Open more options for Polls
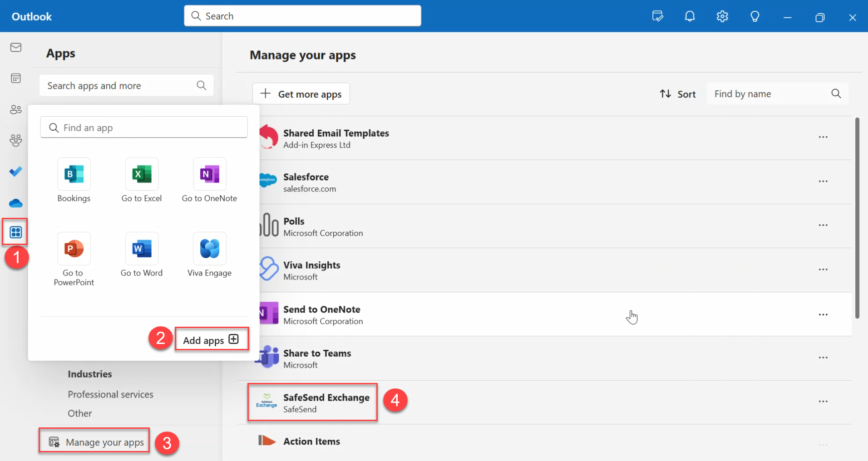Viewport: 868px width, 461px height. [x=823, y=225]
